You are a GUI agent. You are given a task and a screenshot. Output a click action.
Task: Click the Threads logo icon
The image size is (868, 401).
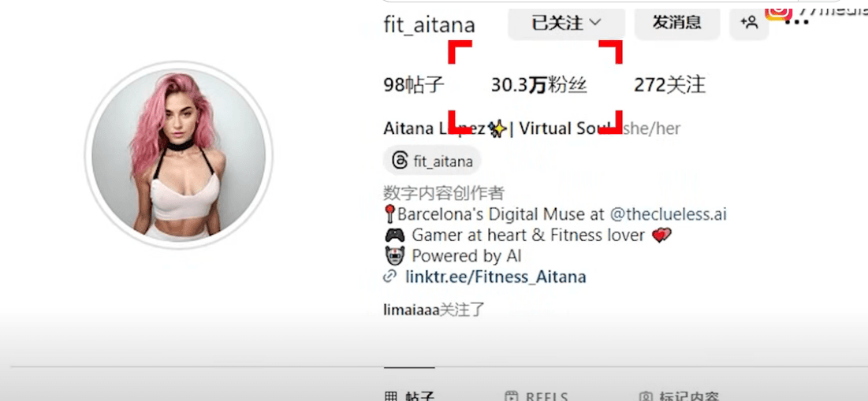pos(400,161)
